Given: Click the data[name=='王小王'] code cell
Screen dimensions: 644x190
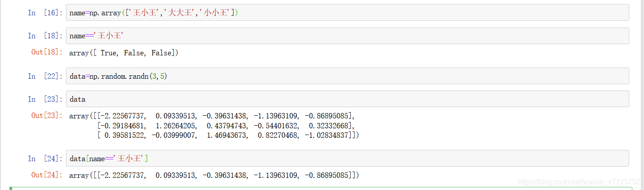Looking at the screenshot, I should pos(347,158).
